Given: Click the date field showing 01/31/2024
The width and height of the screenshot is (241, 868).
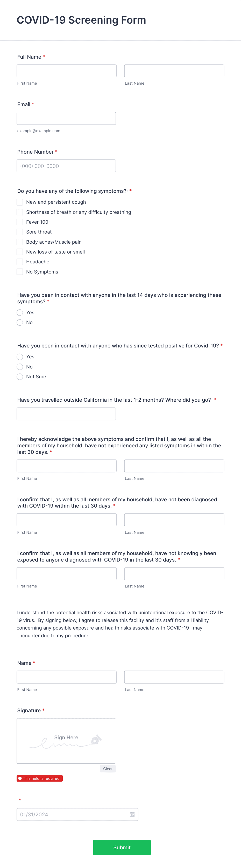Looking at the screenshot, I should click(67, 814).
